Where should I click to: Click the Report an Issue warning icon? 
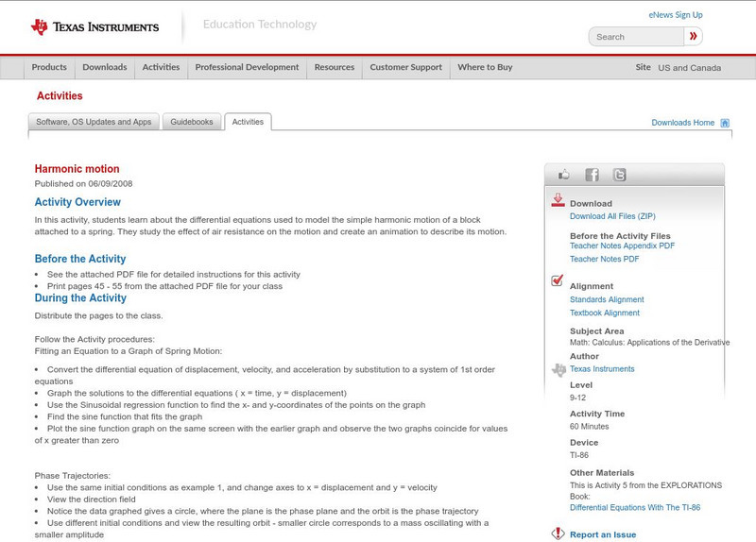click(x=558, y=534)
